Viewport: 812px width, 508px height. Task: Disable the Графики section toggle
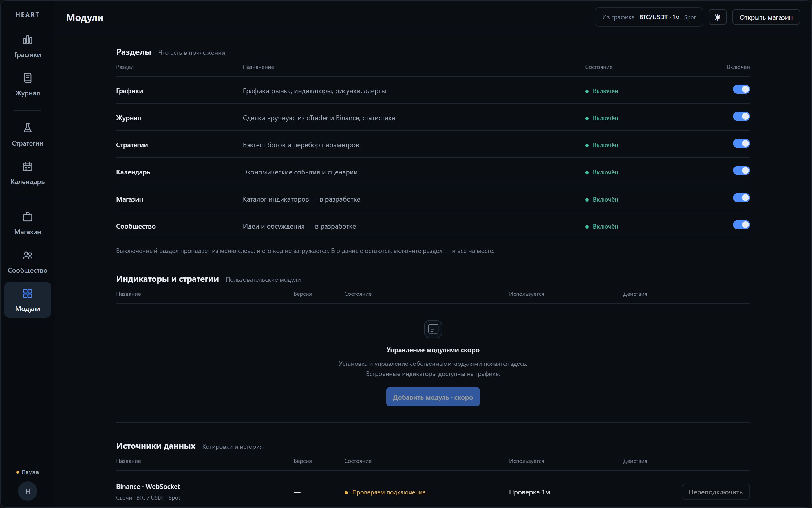coord(741,89)
